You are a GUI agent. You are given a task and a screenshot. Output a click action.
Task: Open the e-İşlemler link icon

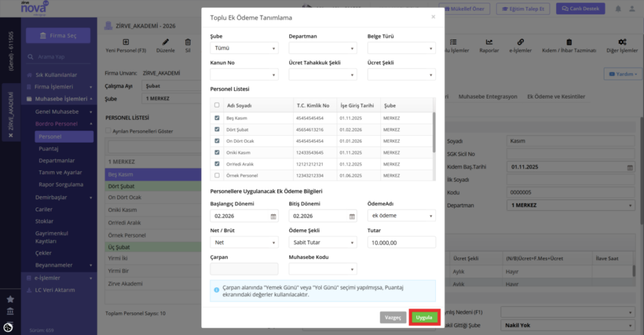[520, 42]
